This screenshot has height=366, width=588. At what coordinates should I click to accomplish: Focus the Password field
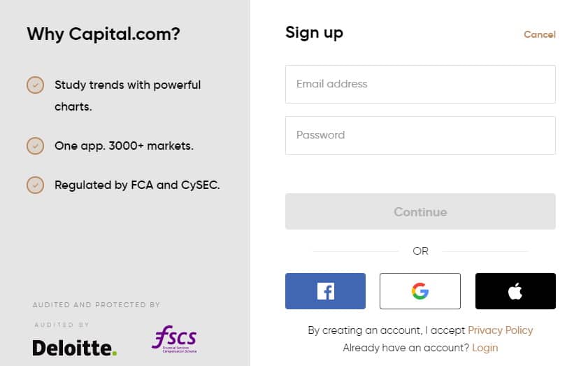420,135
